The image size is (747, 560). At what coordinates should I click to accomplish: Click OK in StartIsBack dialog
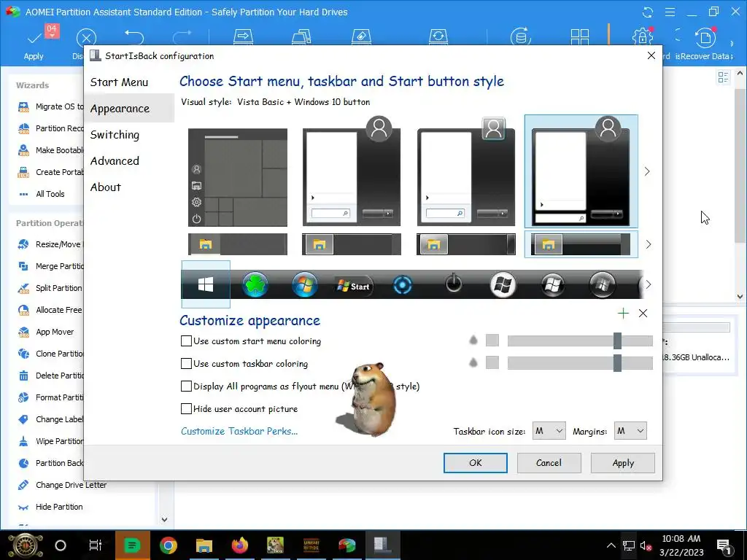tap(475, 463)
